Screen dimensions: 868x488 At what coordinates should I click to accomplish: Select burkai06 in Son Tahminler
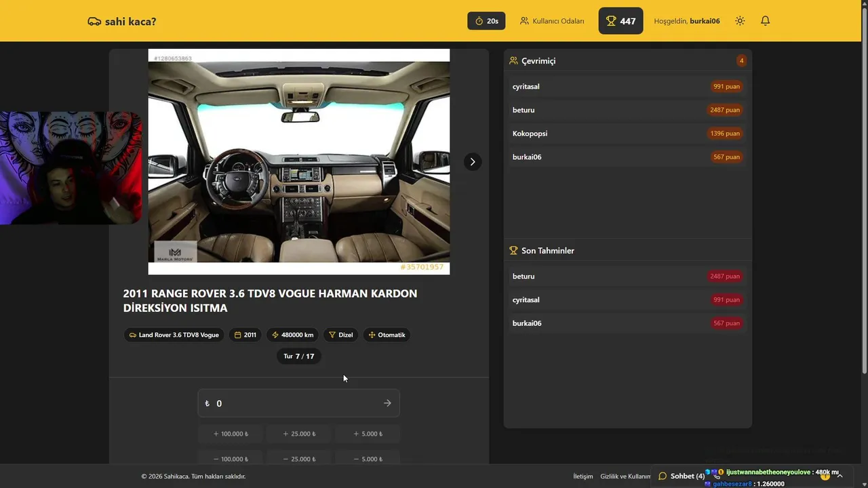(627, 323)
